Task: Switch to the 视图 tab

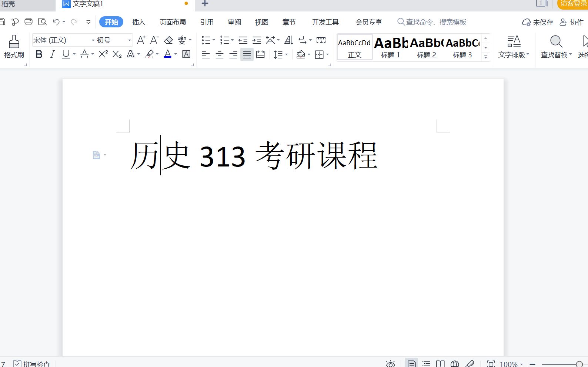Action: pyautogui.click(x=261, y=22)
